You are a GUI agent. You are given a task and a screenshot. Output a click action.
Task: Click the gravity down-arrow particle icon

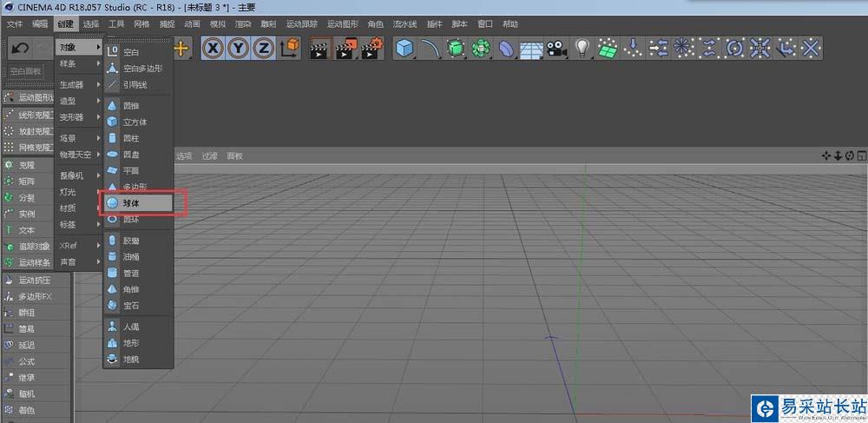click(x=633, y=49)
